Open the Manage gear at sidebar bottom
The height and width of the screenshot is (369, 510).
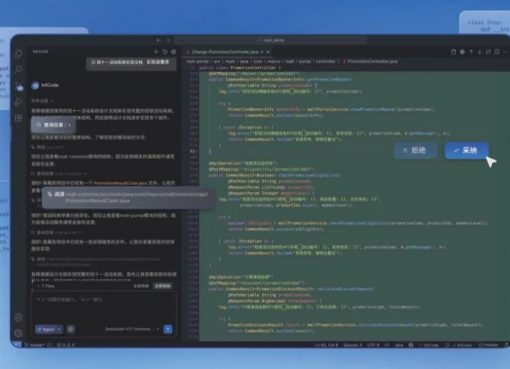point(19,333)
